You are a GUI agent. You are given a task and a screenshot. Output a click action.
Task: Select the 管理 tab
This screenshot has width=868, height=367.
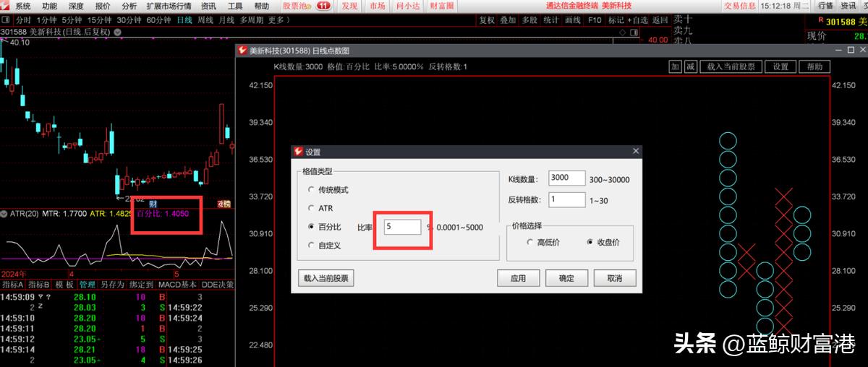(87, 285)
